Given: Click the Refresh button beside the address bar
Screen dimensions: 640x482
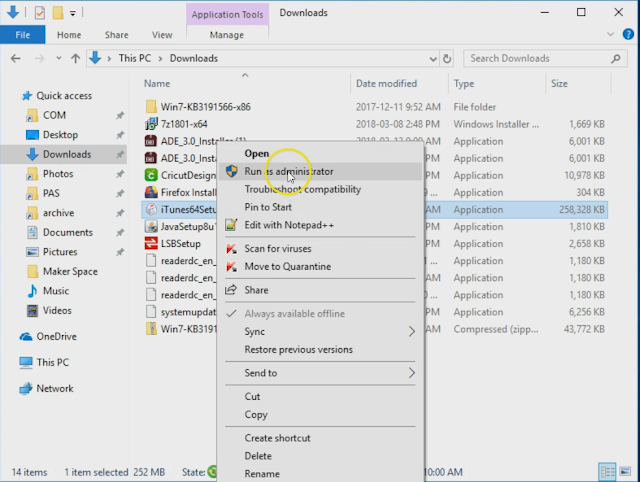Looking at the screenshot, I should [x=447, y=59].
